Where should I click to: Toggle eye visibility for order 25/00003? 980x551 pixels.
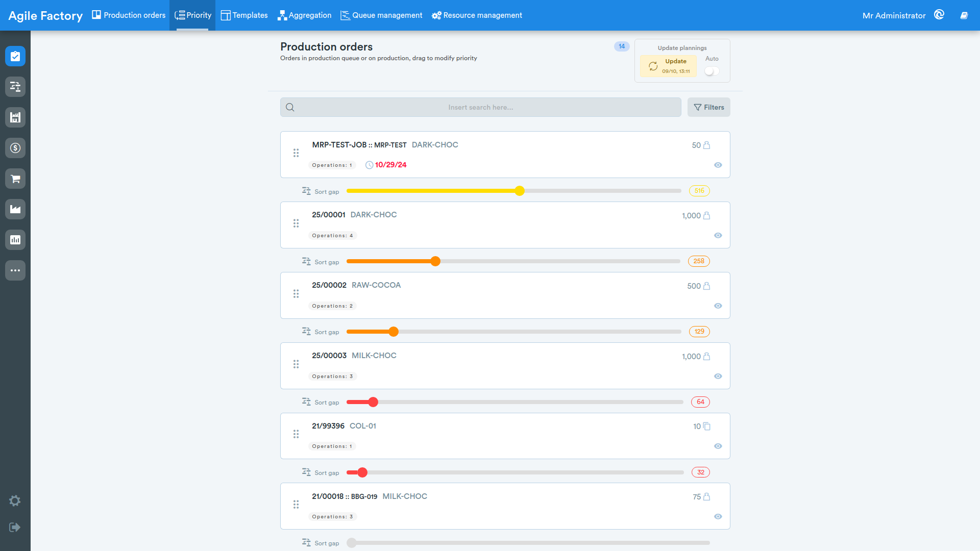718,376
